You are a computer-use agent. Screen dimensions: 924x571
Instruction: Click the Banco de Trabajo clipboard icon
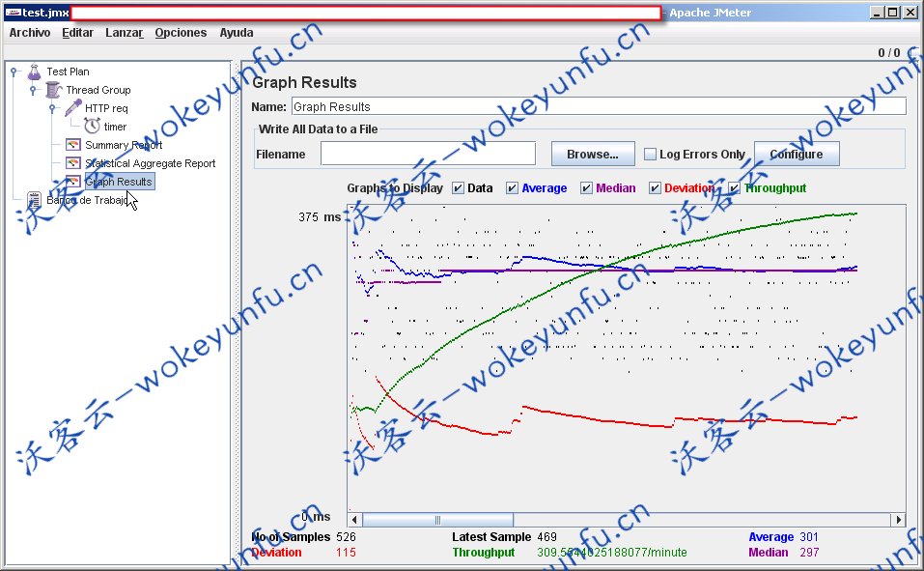[x=34, y=200]
